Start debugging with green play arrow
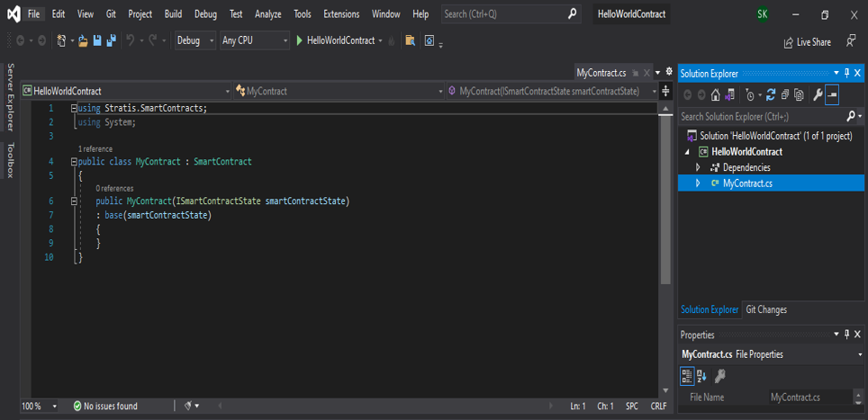The image size is (868, 420). pyautogui.click(x=300, y=40)
